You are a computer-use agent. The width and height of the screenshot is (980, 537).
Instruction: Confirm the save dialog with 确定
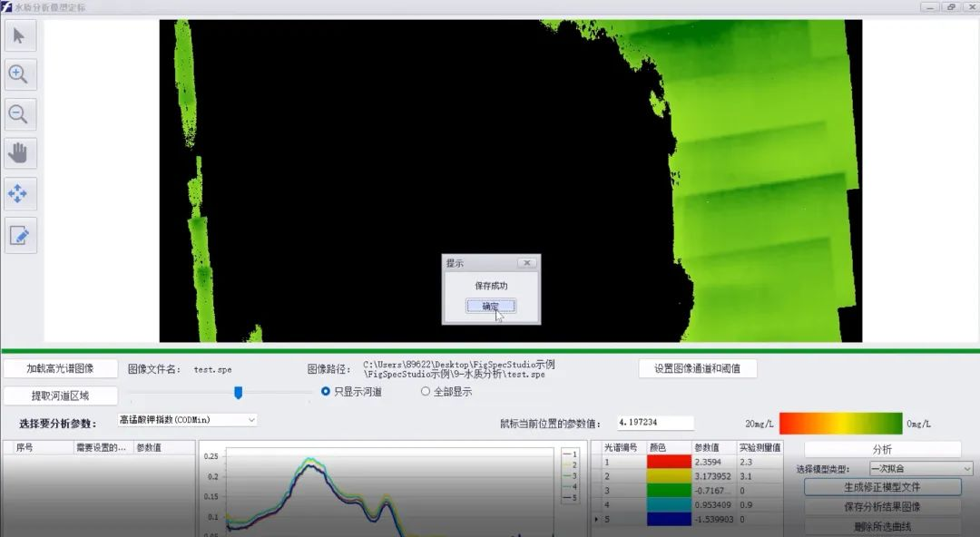click(490, 306)
